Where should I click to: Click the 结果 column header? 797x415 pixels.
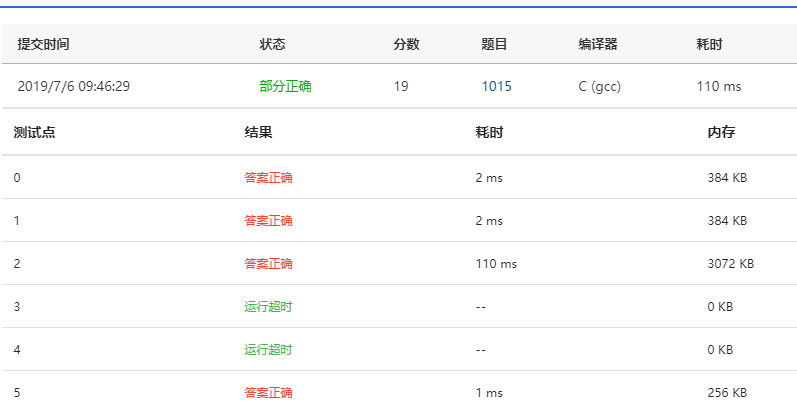click(258, 132)
